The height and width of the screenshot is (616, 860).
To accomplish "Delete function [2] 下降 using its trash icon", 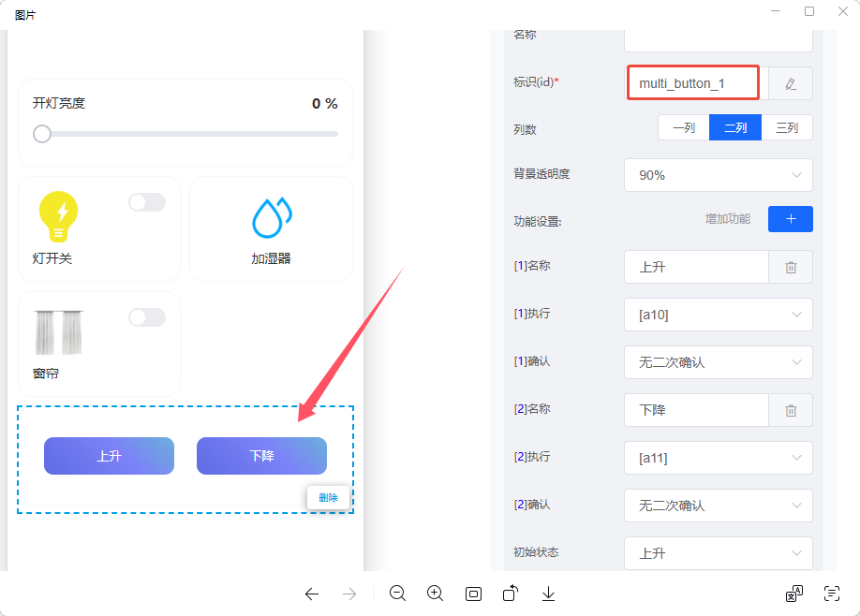I will [x=790, y=410].
